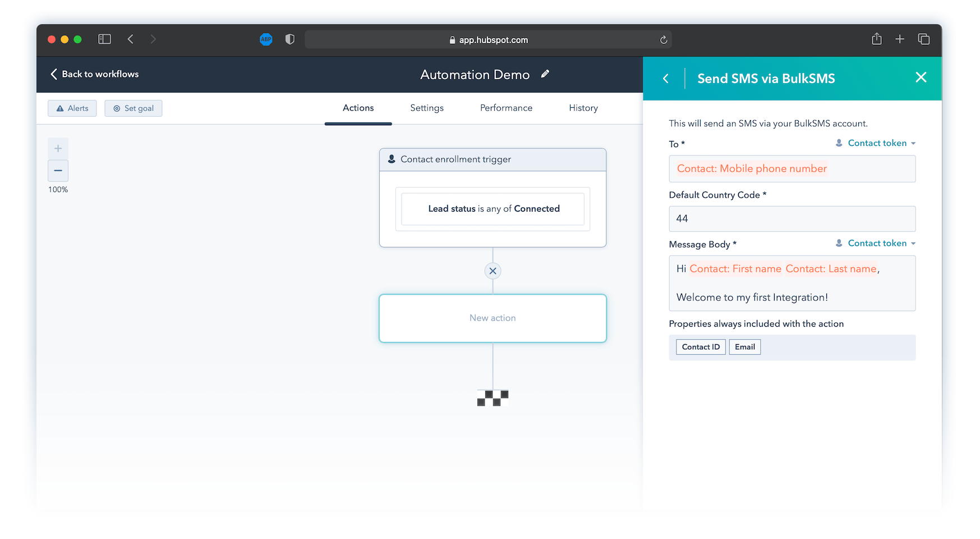Screen dimensions: 980x539
Task: Switch to the Actions tab
Action: coord(358,108)
